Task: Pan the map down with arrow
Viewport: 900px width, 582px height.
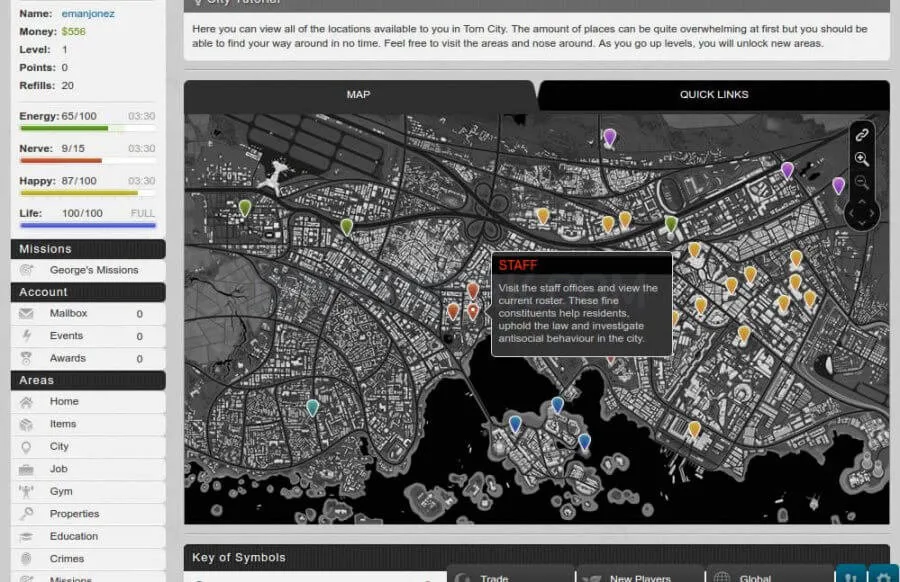Action: tap(862, 224)
